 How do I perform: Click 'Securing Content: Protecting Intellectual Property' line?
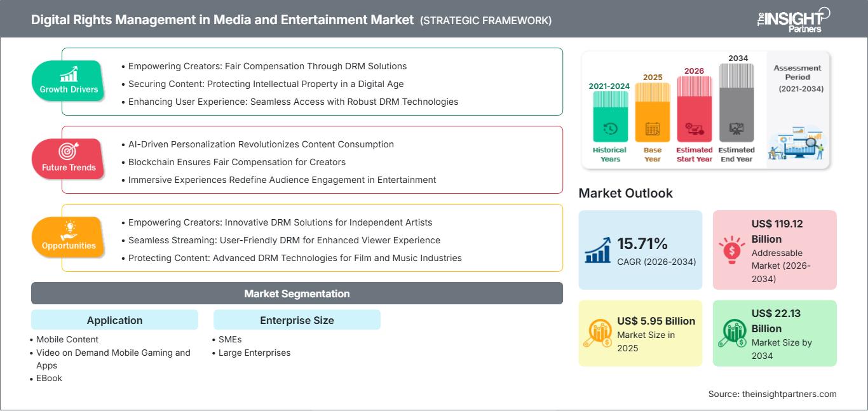266,84
